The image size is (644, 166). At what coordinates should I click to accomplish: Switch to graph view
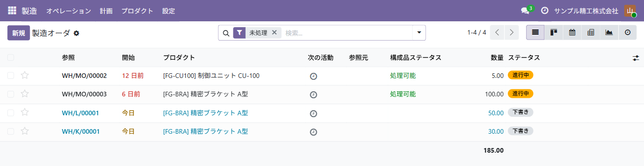[609, 32]
